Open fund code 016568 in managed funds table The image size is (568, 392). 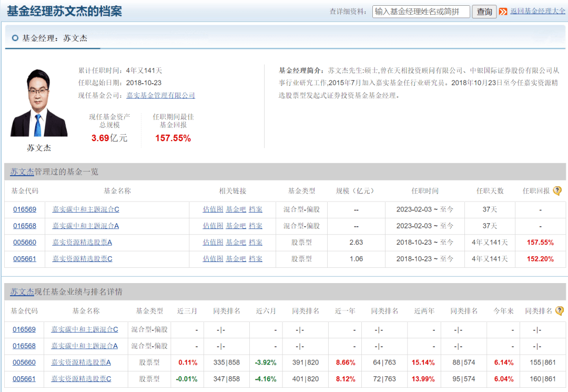click(25, 226)
